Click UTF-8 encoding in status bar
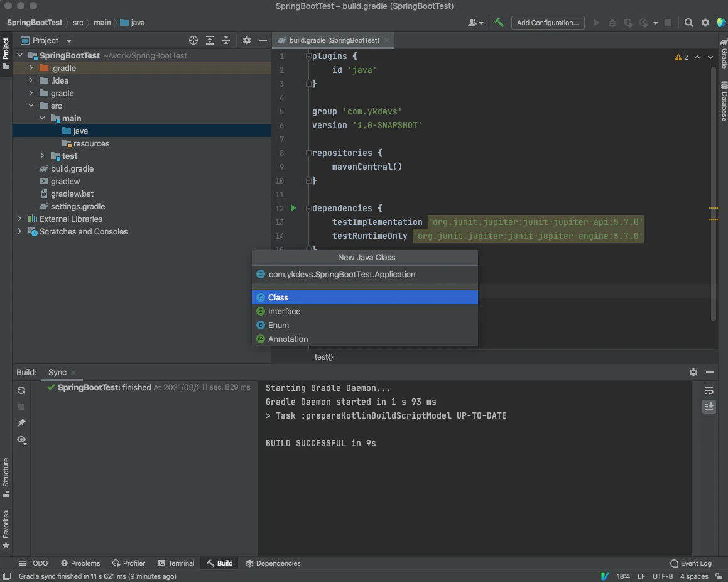The image size is (728, 582). click(x=663, y=576)
